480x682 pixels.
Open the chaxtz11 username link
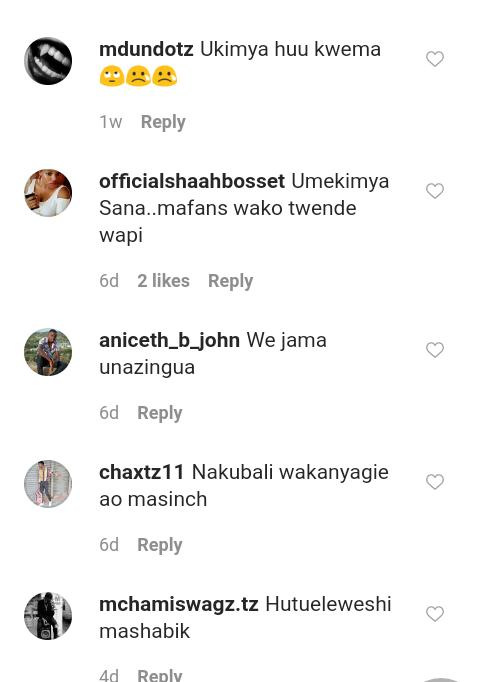pos(142,472)
